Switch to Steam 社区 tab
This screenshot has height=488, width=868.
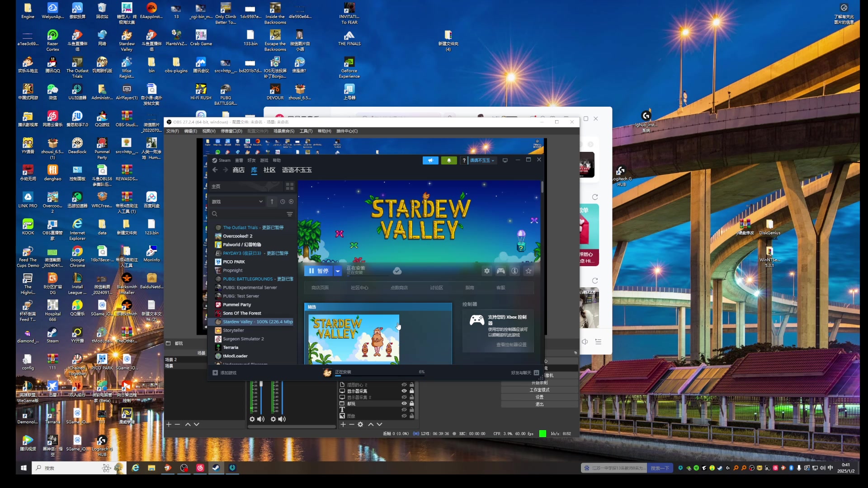point(269,170)
